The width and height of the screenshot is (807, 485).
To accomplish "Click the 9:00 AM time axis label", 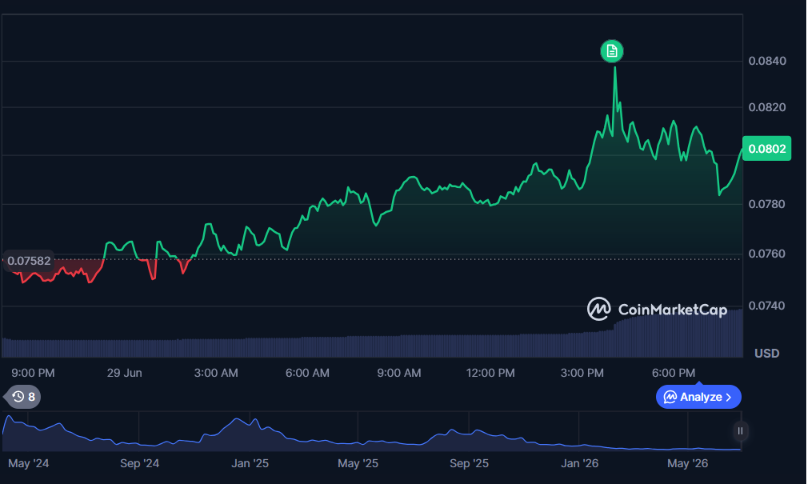I will coord(399,373).
